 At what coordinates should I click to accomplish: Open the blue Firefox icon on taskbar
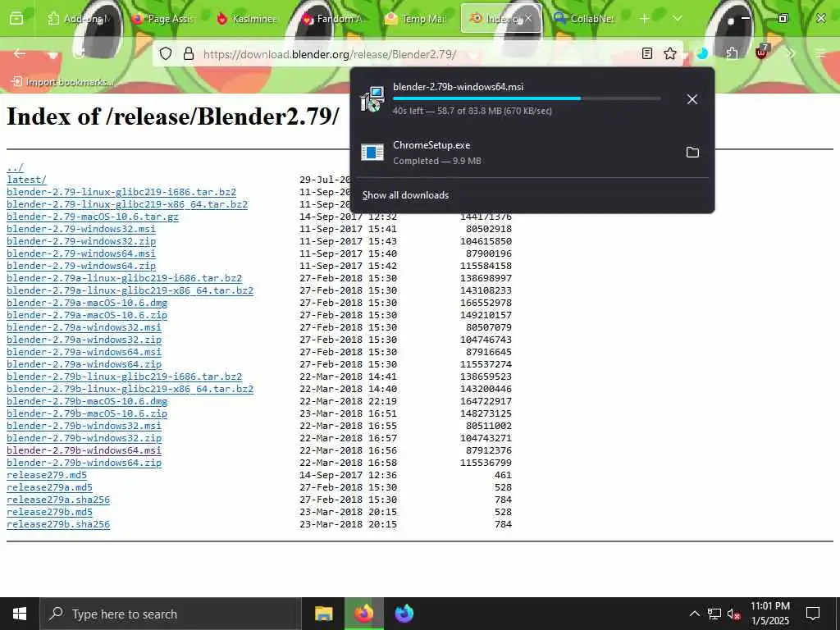pyautogui.click(x=404, y=614)
